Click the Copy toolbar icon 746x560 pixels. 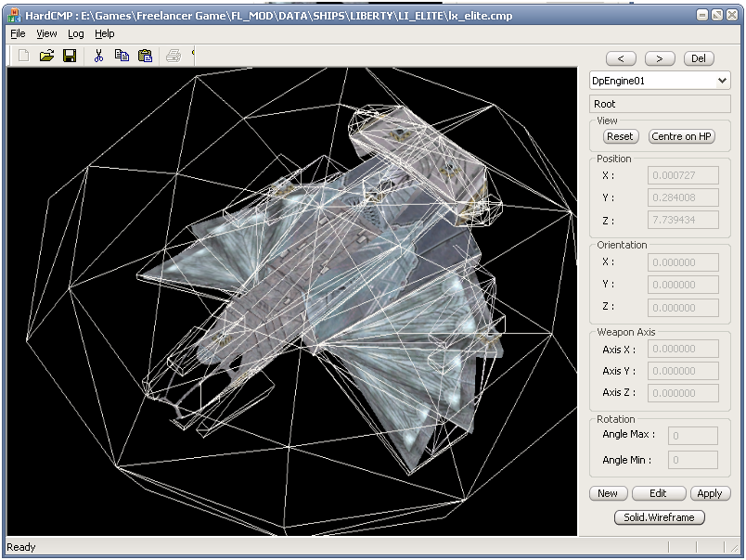coord(122,56)
